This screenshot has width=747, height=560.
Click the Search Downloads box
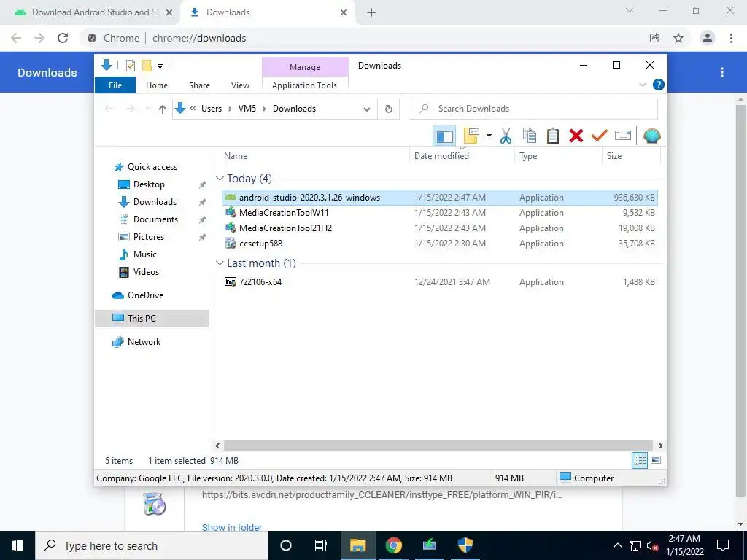tap(533, 109)
